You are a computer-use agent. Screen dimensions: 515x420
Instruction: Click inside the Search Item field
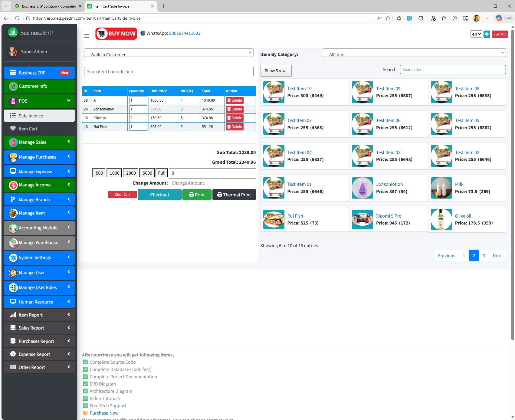[453, 69]
